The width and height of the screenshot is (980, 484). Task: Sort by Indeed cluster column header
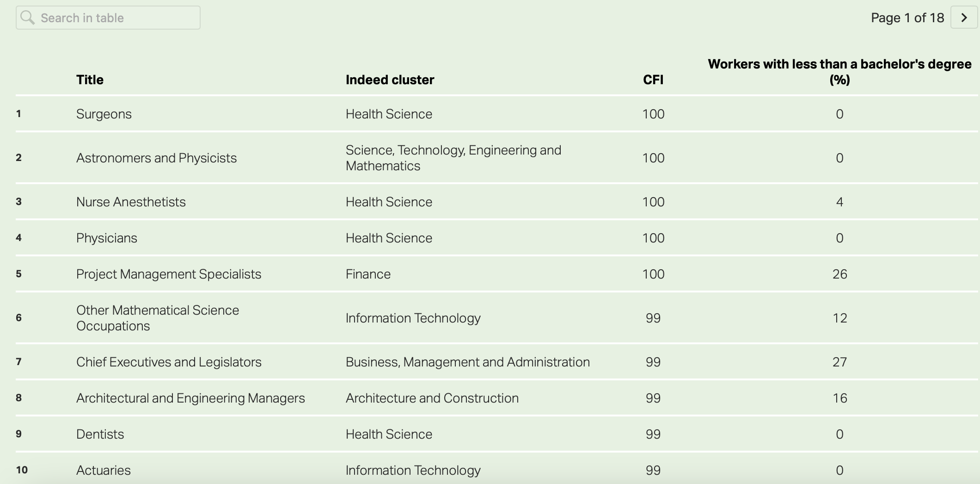click(x=390, y=80)
